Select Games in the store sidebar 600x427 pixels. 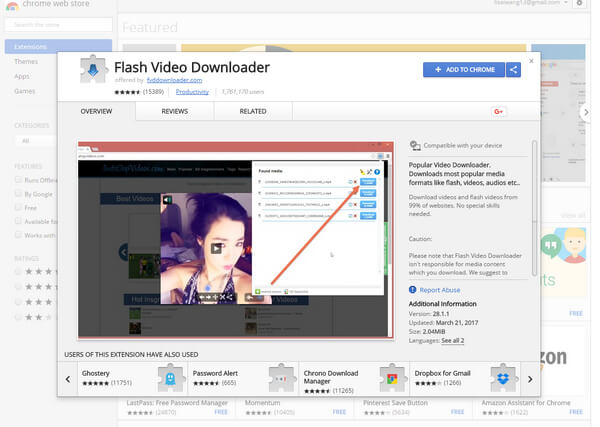pos(24,91)
